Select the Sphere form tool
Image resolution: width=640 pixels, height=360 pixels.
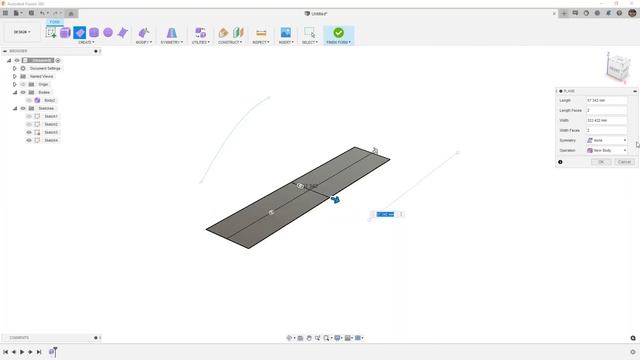(108, 33)
